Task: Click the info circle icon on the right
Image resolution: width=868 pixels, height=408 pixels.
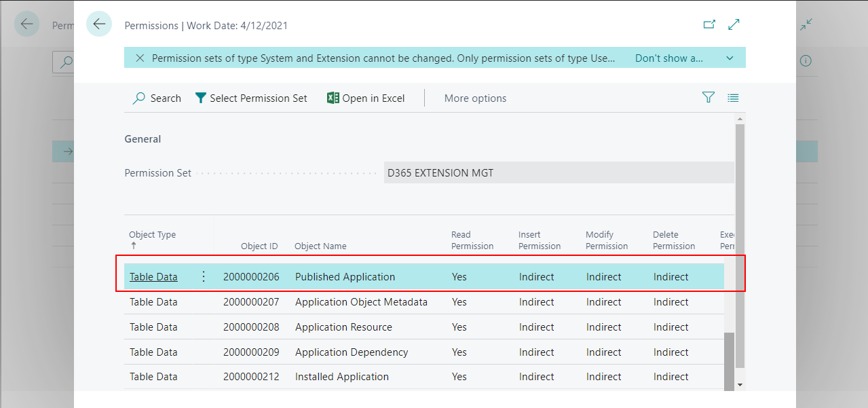Action: tap(805, 60)
